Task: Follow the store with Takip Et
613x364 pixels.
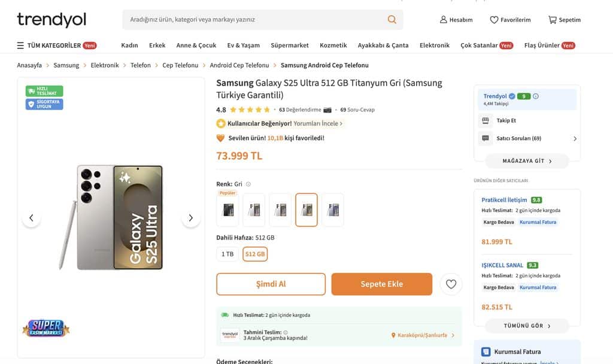Action: (x=506, y=120)
